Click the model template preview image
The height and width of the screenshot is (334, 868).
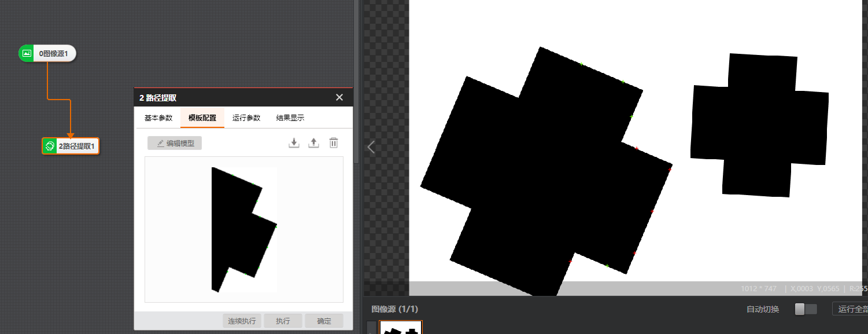pyautogui.click(x=243, y=229)
